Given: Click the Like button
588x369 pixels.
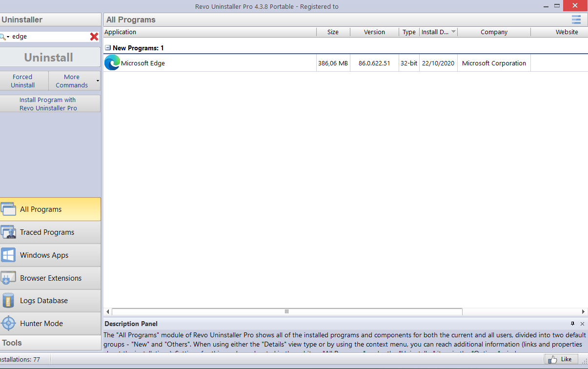Looking at the screenshot, I should (x=561, y=359).
